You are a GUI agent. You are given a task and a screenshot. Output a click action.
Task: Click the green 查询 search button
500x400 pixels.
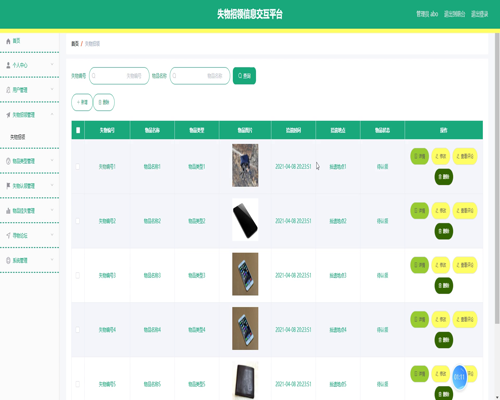pyautogui.click(x=244, y=76)
